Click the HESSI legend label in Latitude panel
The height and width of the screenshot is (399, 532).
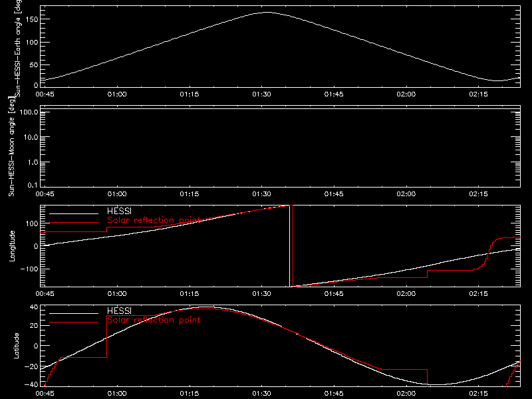[x=119, y=311]
